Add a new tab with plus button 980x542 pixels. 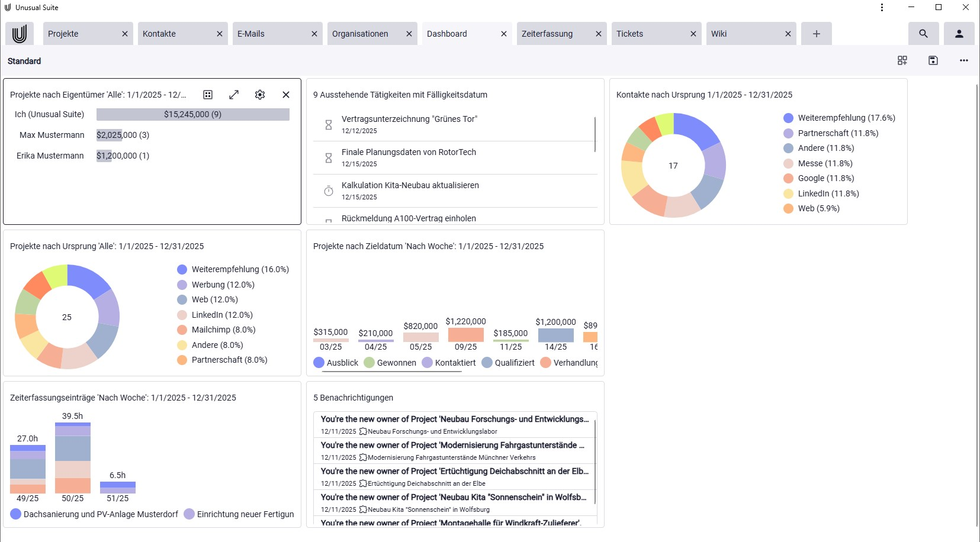pos(816,34)
